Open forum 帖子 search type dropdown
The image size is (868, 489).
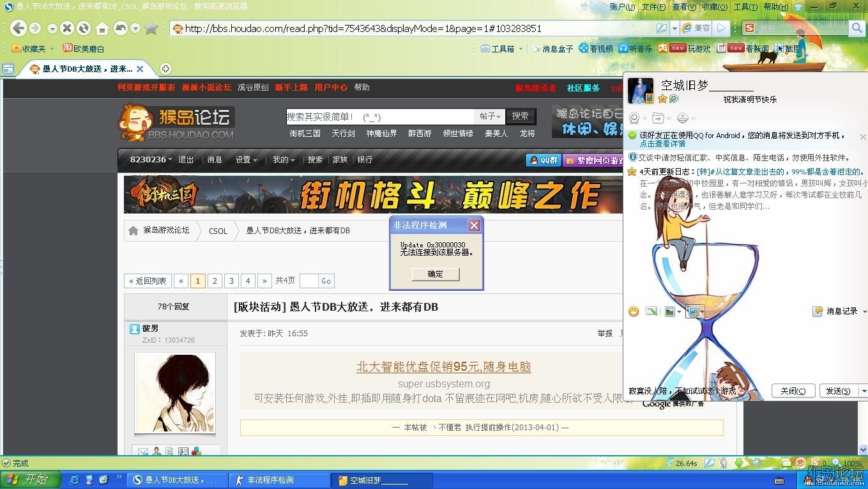[490, 116]
